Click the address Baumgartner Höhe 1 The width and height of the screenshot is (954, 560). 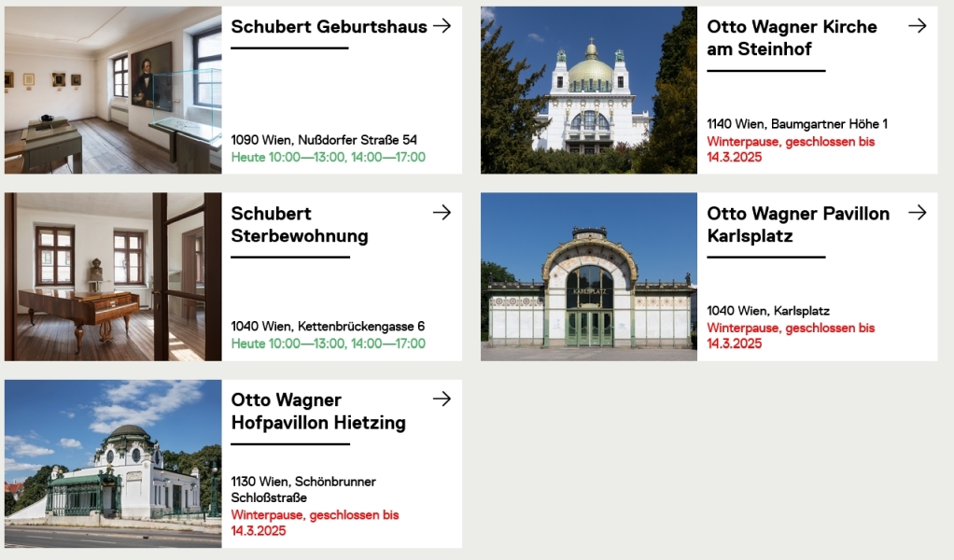pyautogui.click(x=797, y=124)
